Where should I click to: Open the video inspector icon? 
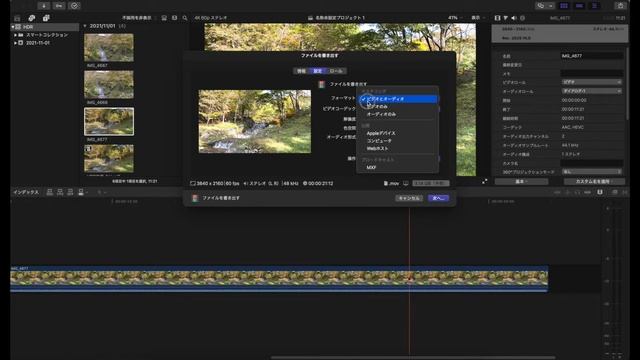click(497, 18)
